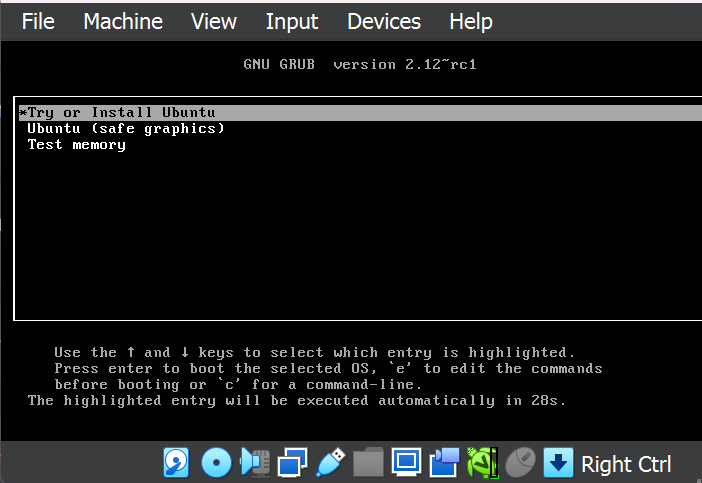Open the Help menu

471,21
